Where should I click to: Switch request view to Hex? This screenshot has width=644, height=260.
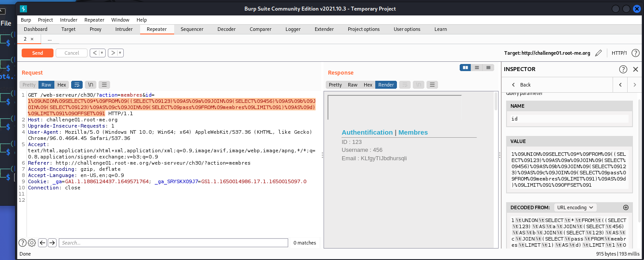(61, 85)
